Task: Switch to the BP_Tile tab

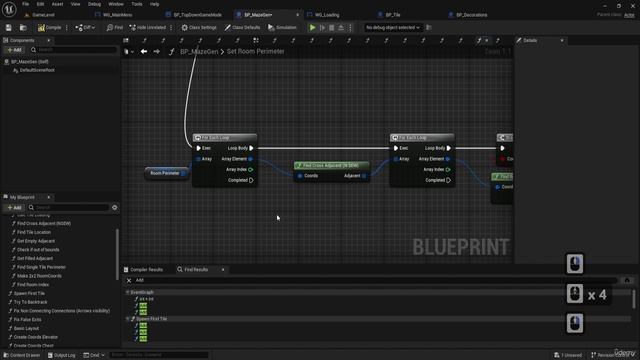Action: tap(393, 15)
